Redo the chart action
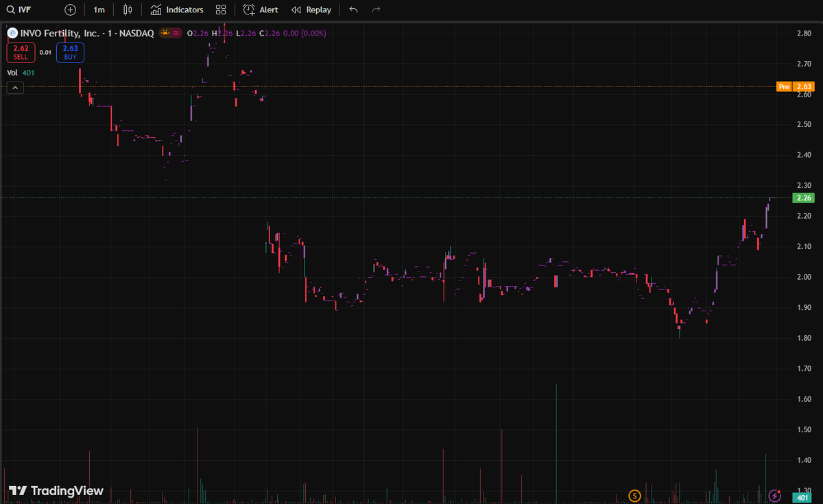Viewport: 823px width, 504px height. (x=375, y=10)
